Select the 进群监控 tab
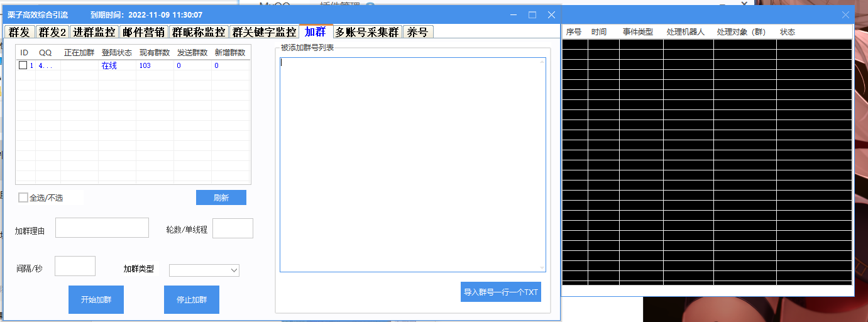Image resolution: width=868 pixels, height=322 pixels. click(94, 32)
